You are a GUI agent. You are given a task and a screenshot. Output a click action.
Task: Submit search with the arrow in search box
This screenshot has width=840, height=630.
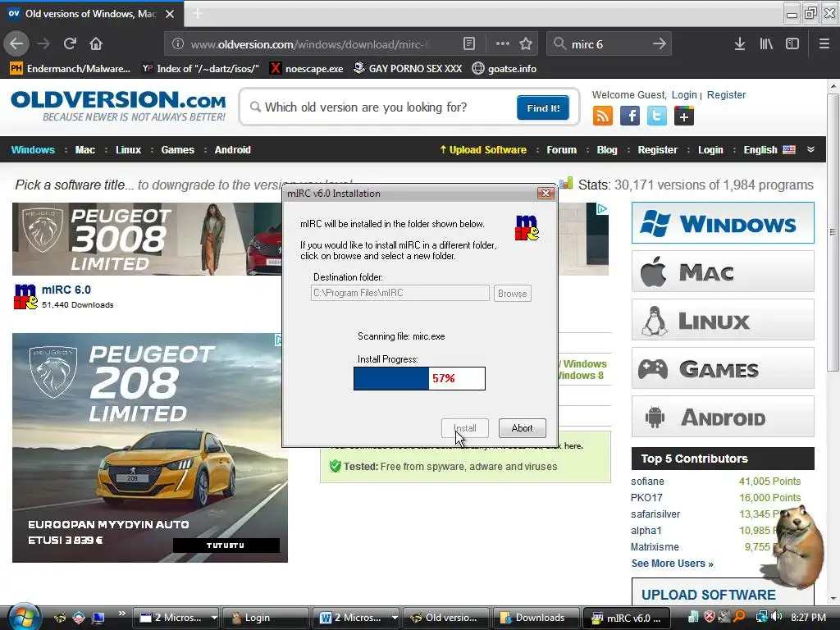(x=659, y=44)
